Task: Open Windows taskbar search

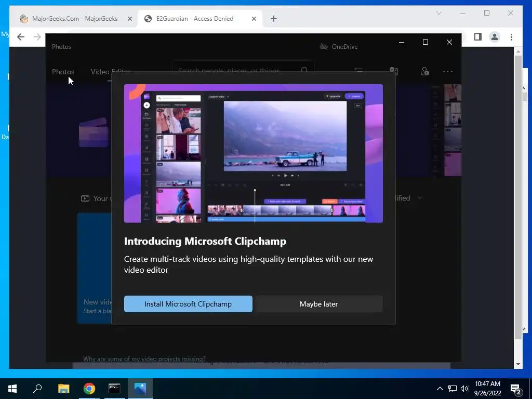Action: [37, 388]
